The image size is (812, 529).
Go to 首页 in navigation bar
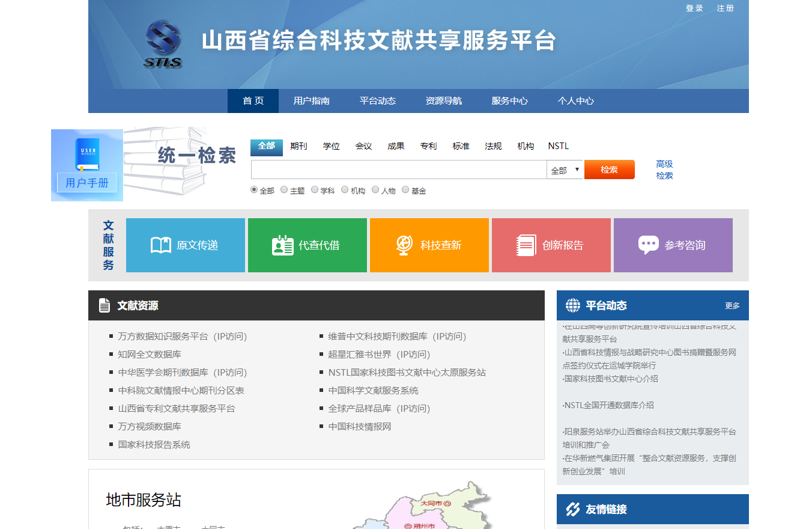click(x=253, y=101)
